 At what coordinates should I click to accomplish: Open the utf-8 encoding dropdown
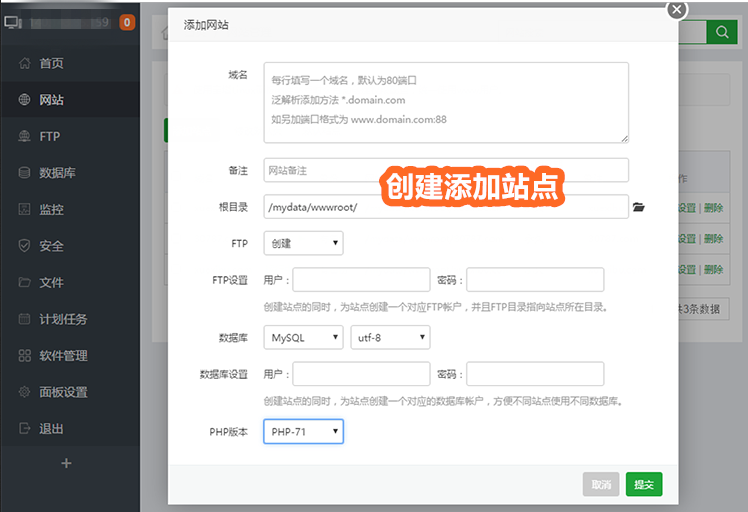click(390, 338)
